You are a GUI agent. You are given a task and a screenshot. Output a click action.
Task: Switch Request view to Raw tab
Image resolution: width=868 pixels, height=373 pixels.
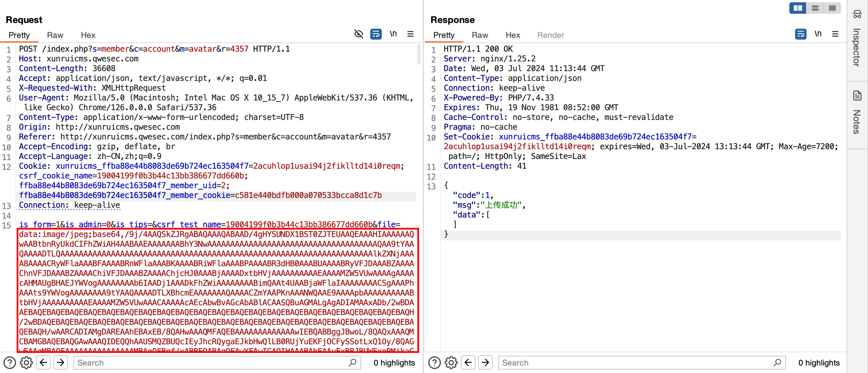click(x=55, y=35)
